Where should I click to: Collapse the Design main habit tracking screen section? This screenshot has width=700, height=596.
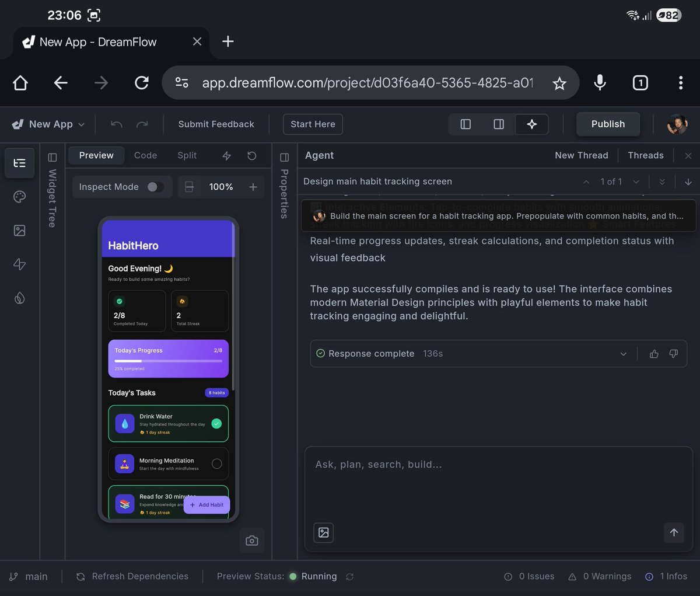(586, 182)
